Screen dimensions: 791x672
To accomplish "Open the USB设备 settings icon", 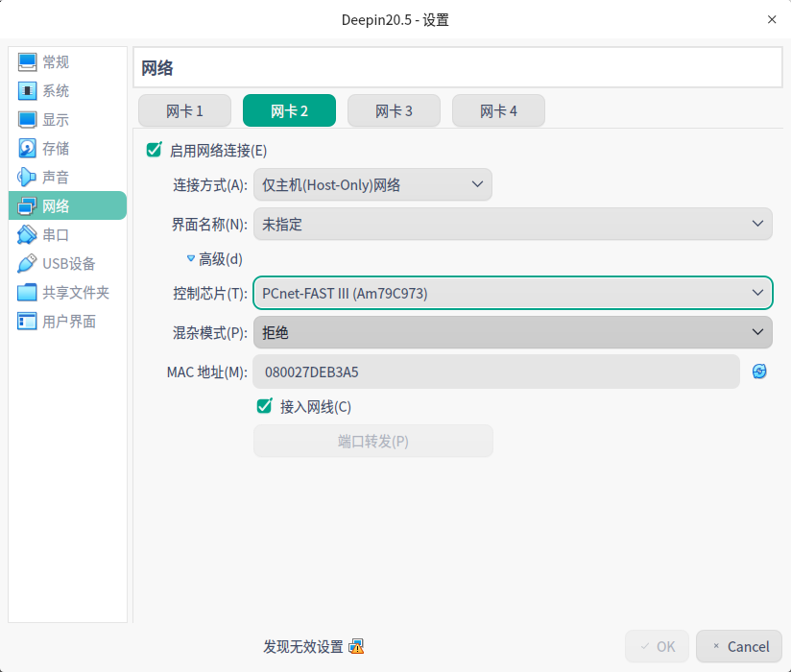I will (x=27, y=264).
